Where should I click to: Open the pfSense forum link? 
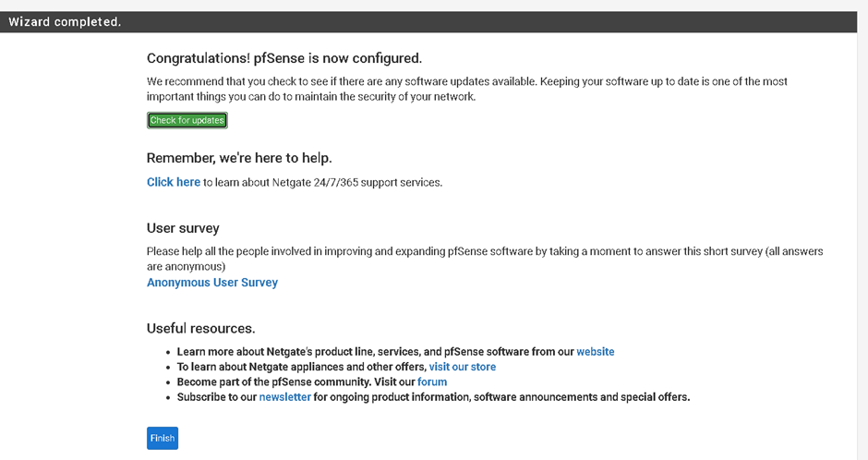pyautogui.click(x=432, y=382)
